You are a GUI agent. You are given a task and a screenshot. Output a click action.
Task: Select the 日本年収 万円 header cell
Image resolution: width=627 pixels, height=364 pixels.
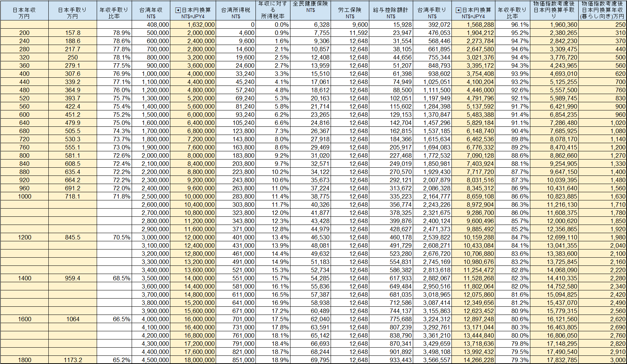coord(25,10)
